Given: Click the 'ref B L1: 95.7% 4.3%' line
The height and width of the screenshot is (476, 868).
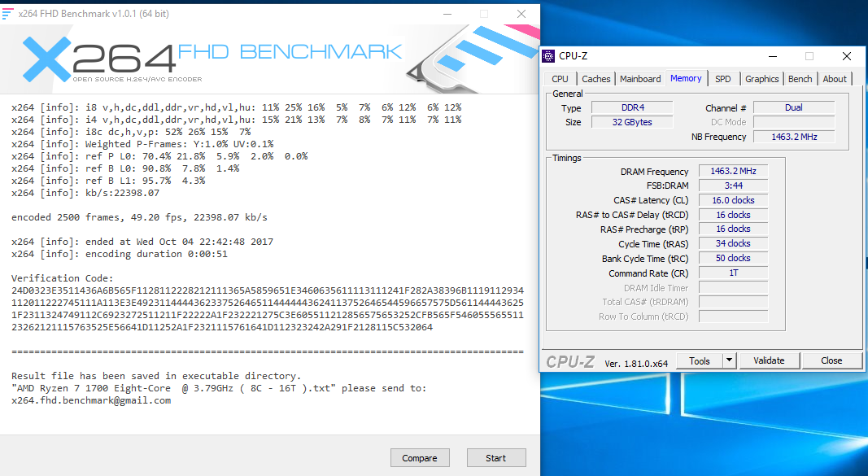Looking at the screenshot, I should tap(108, 181).
